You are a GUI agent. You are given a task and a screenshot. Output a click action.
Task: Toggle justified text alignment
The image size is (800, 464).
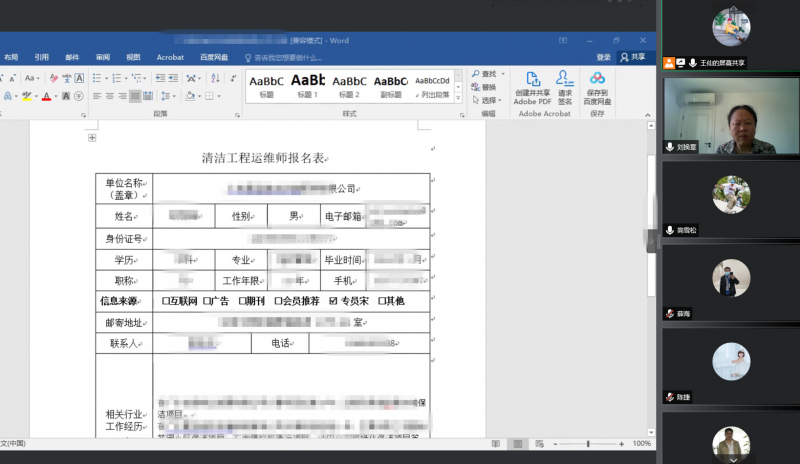[x=135, y=96]
